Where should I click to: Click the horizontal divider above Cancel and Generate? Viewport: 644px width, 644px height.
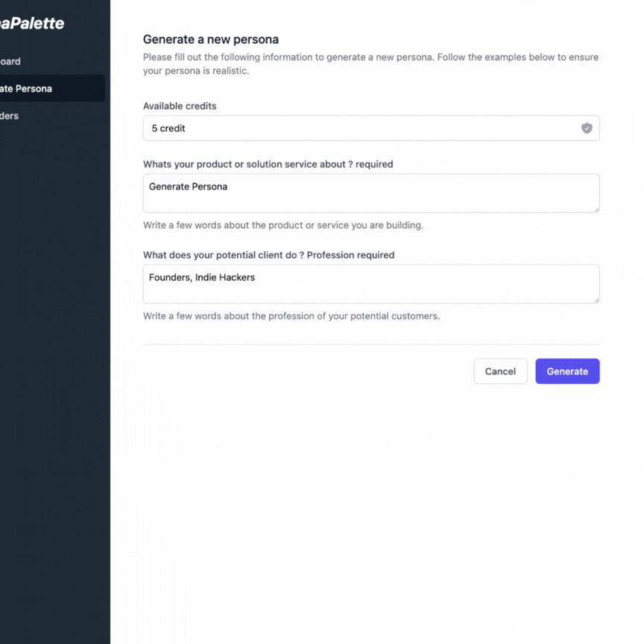[371, 344]
